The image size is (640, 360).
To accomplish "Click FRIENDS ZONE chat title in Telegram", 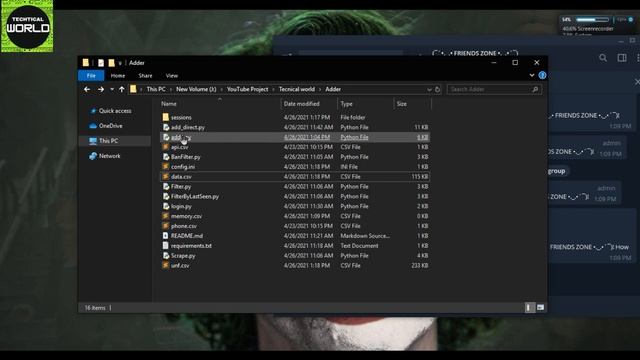I will coord(475,53).
